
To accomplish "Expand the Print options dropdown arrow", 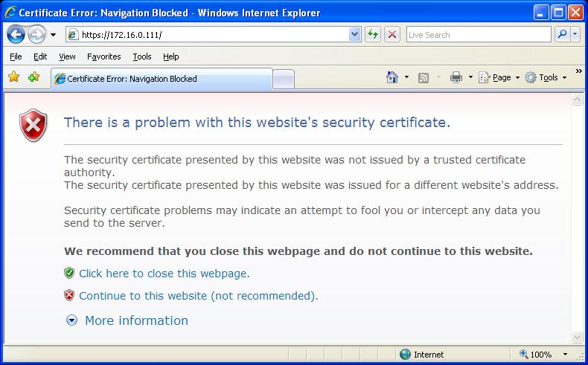I will tap(470, 77).
